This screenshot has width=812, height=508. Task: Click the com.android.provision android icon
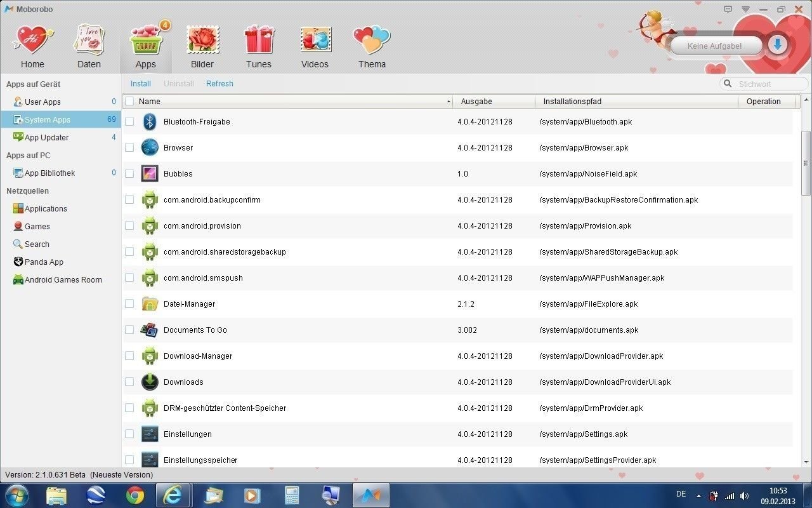pyautogui.click(x=150, y=226)
